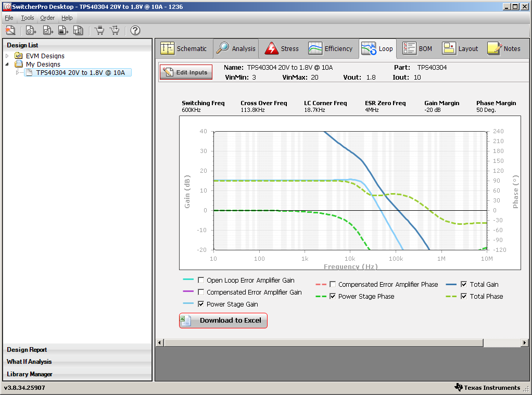Click the SwitcherPro title bar app icon
The height and width of the screenshot is (395, 532).
pos(7,6)
